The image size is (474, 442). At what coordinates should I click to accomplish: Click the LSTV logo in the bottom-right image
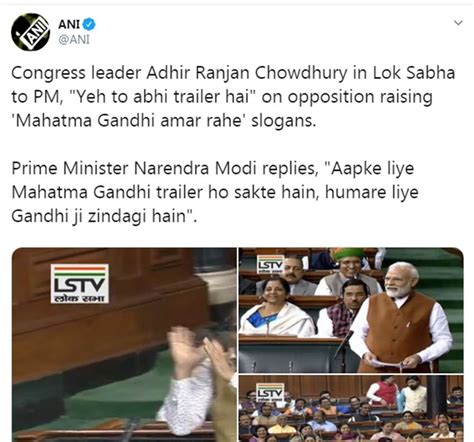click(270, 392)
